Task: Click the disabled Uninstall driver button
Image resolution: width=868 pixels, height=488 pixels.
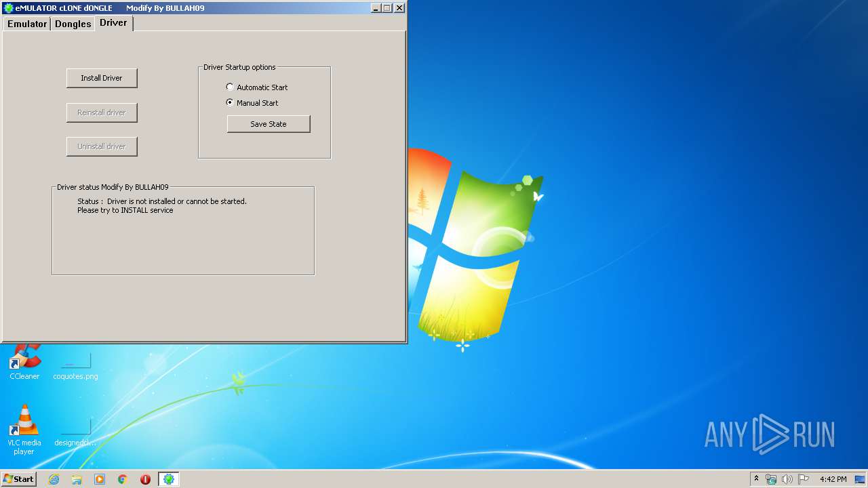Action: coord(102,146)
